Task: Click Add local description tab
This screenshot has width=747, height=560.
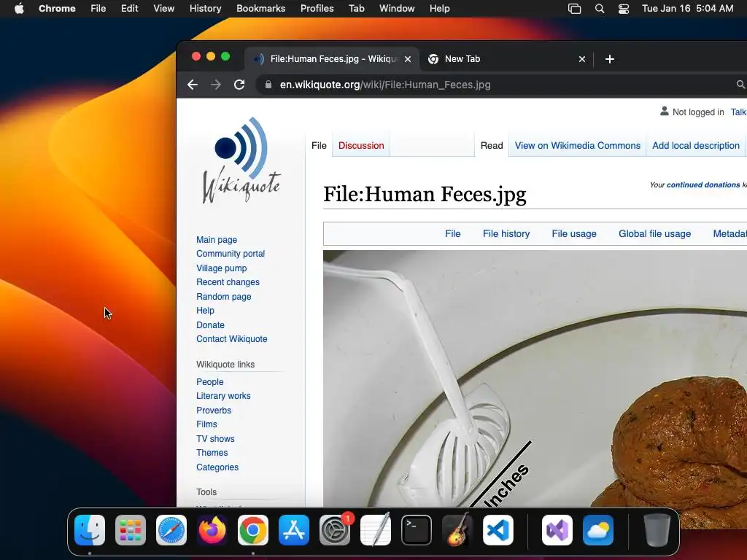Action: 695,146
